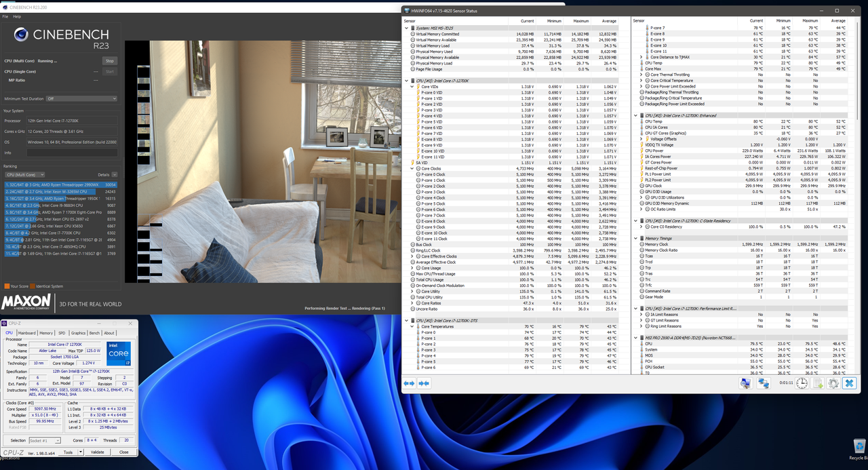Switch to CPU-Z SPD tab
The height and width of the screenshot is (470, 868).
62,333
